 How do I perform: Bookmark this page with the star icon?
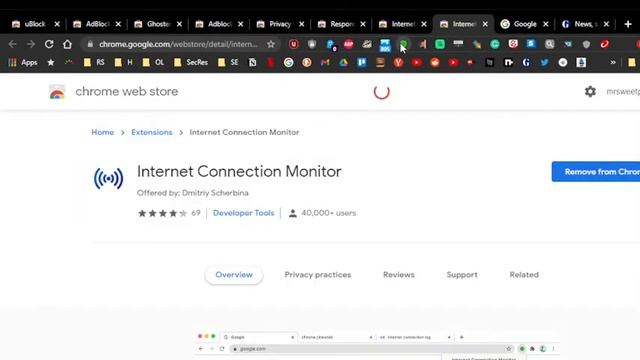click(271, 44)
